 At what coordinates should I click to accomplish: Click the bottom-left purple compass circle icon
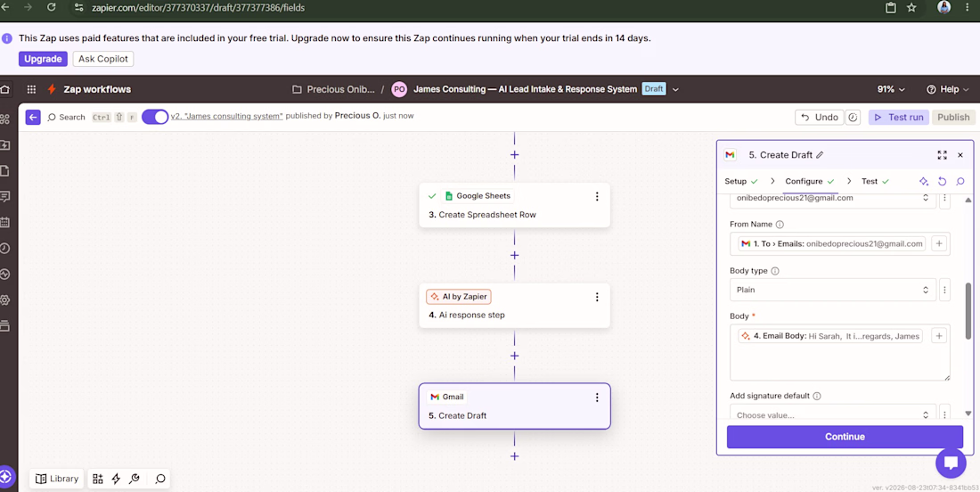tap(5, 476)
